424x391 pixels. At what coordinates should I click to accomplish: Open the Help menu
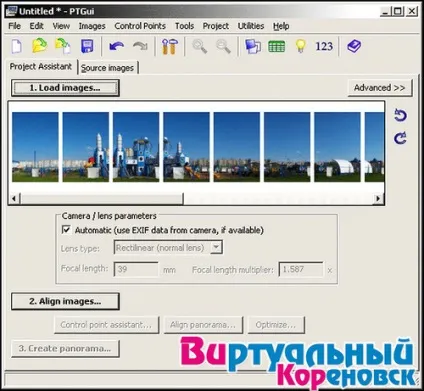pos(281,26)
